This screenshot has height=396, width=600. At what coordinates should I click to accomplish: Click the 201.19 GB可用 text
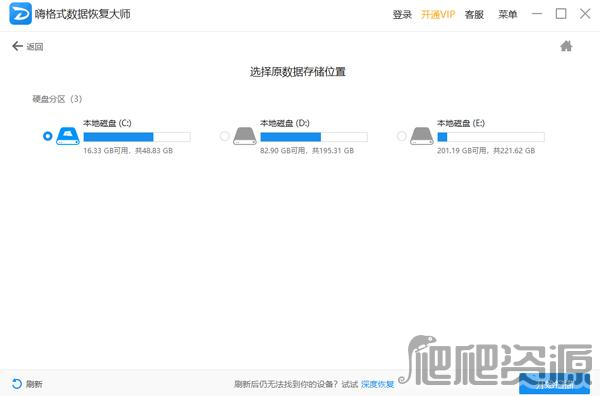462,151
